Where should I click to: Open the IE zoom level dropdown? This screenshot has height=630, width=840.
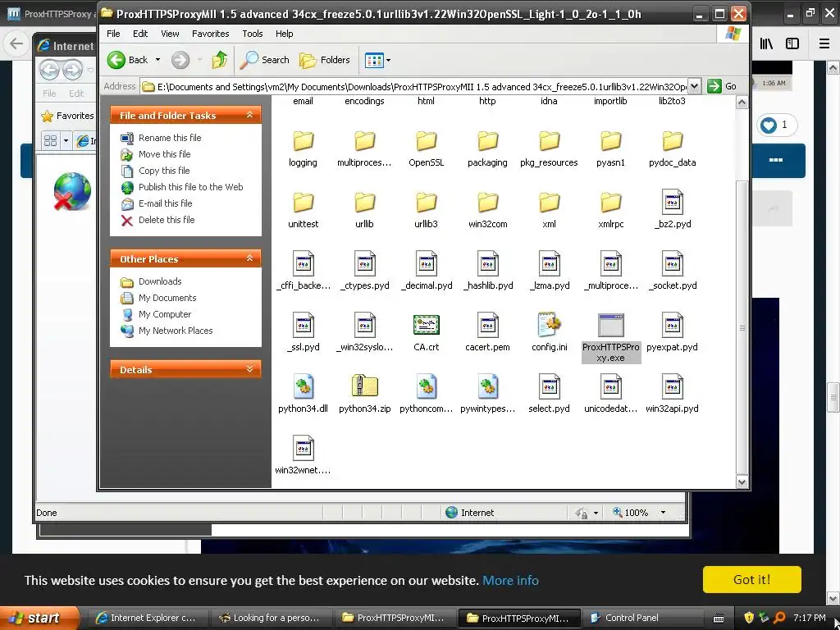(x=663, y=513)
